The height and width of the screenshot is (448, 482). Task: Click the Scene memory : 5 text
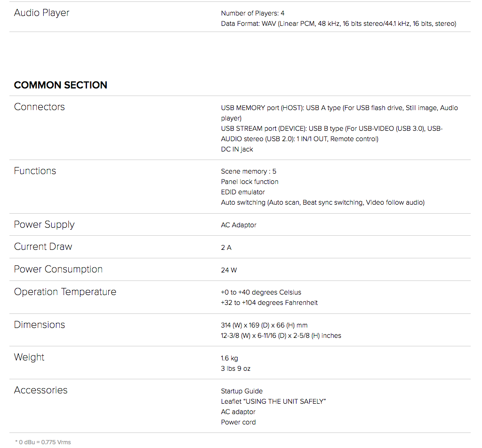click(249, 171)
